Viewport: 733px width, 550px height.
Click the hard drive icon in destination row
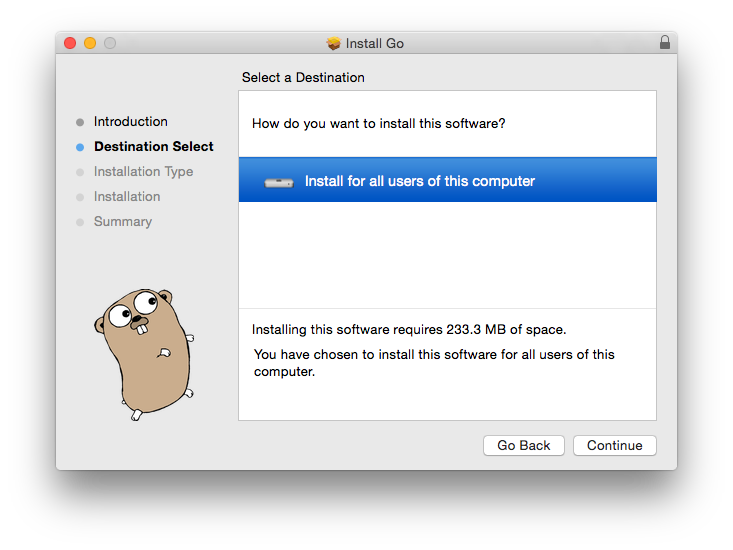[x=279, y=183]
